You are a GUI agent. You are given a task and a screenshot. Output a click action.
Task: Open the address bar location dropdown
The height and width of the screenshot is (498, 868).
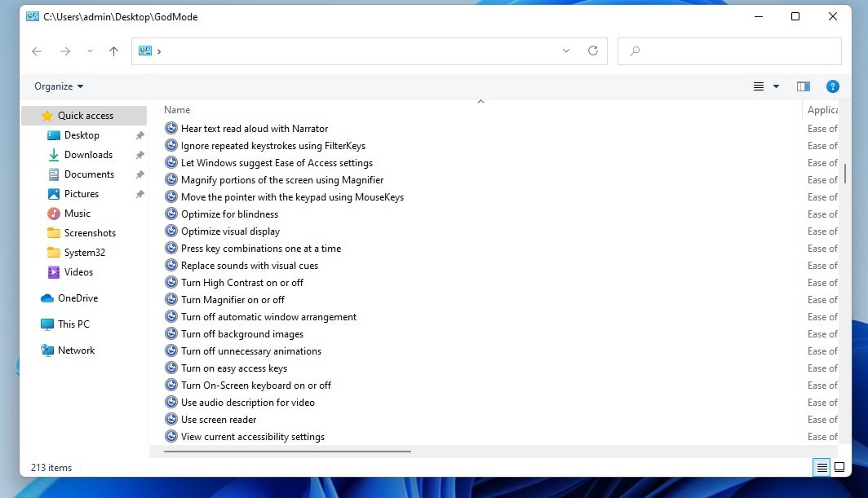coord(566,51)
